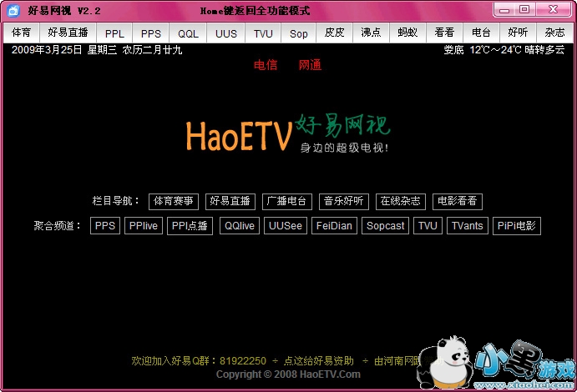Click the TVU channel button
Viewport: 577px width, 392px height.
click(428, 225)
